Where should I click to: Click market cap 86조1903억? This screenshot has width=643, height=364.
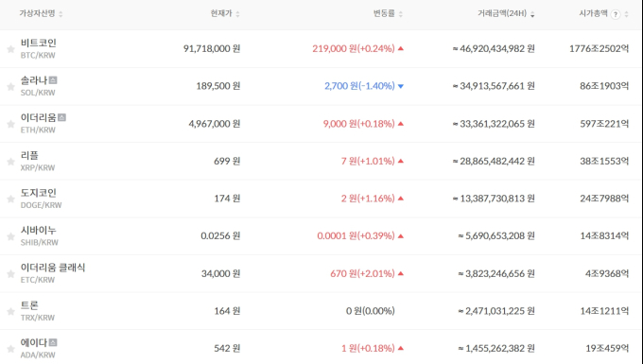pos(604,86)
